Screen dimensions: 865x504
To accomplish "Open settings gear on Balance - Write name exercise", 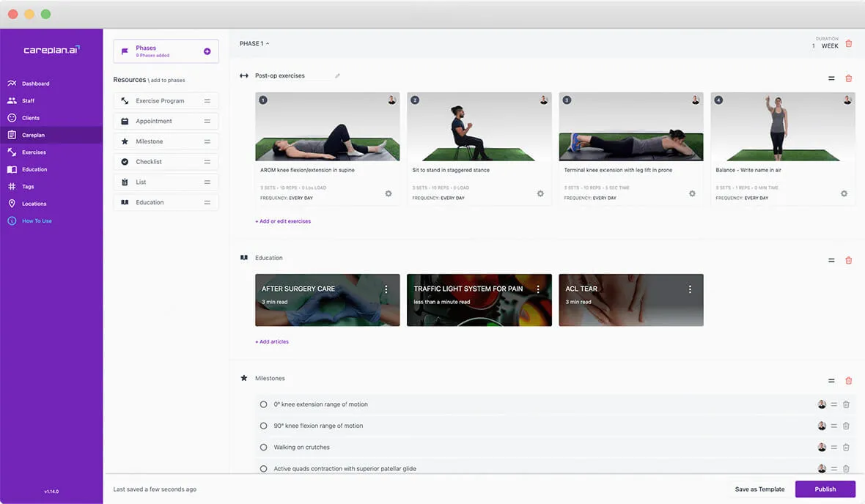I will coord(844,193).
